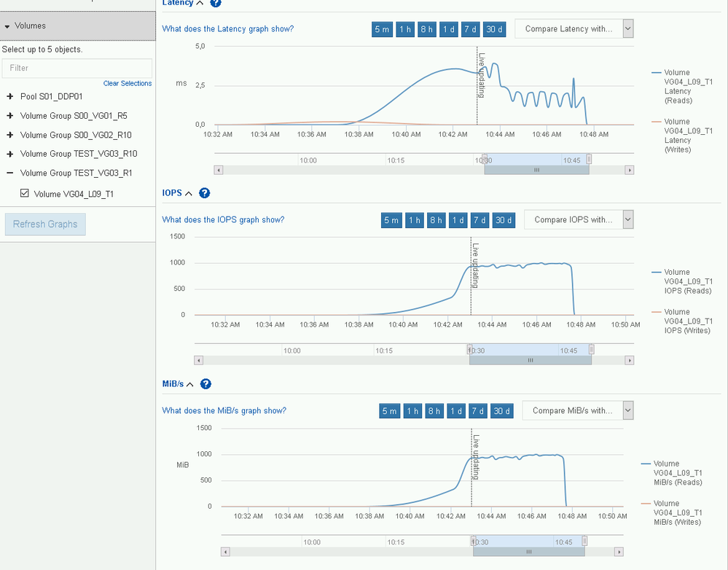Click the volumes Filter input field
Image resolution: width=728 pixels, height=570 pixels.
point(77,69)
